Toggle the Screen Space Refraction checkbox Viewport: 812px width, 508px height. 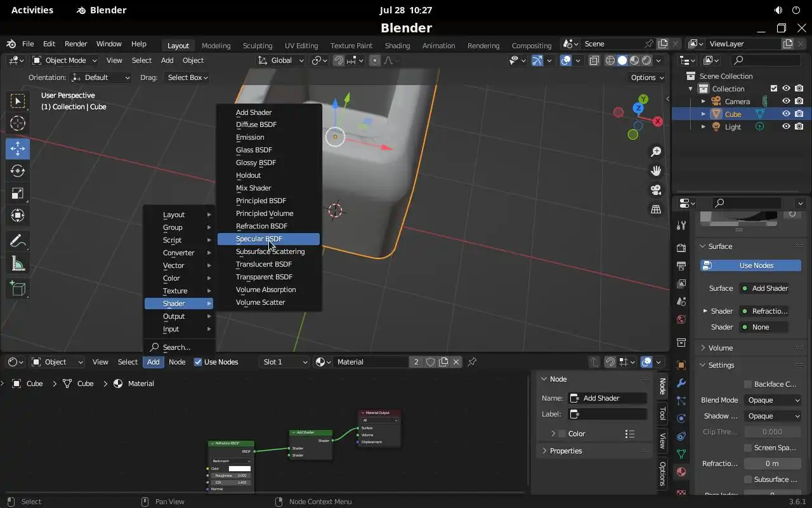pyautogui.click(x=748, y=448)
